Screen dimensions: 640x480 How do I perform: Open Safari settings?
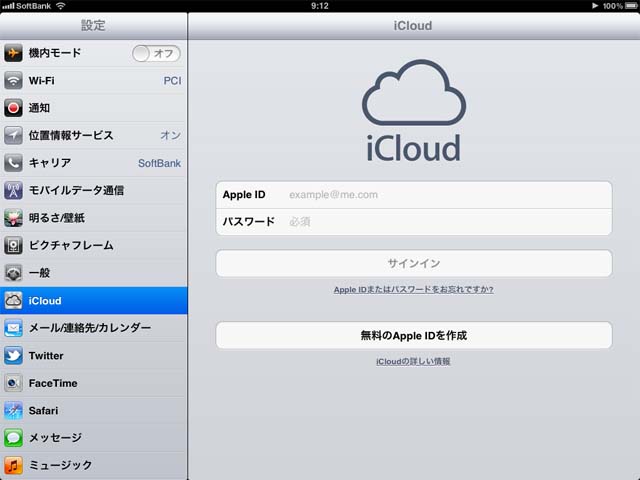93,410
